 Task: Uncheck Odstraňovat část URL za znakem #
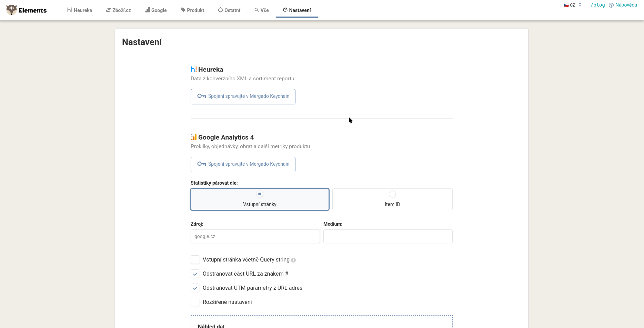tap(195, 274)
